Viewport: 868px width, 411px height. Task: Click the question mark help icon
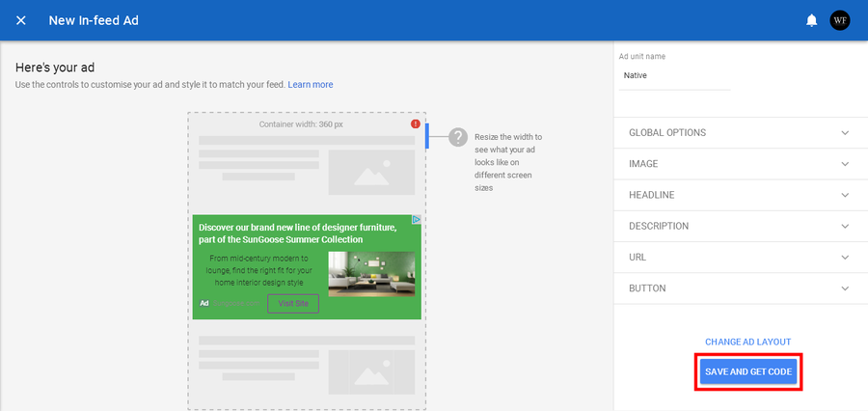[x=458, y=137]
